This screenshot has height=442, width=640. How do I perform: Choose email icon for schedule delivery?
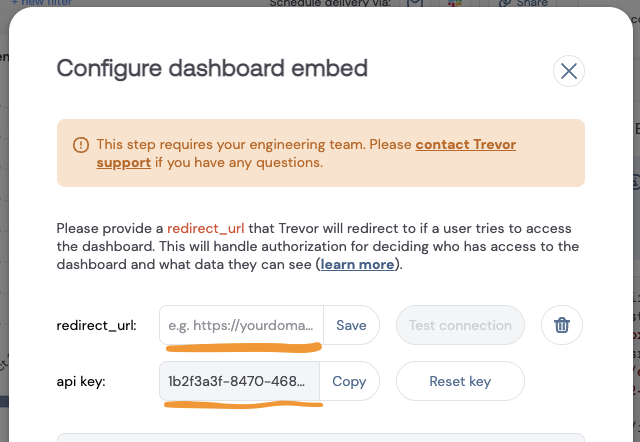coord(415,2)
